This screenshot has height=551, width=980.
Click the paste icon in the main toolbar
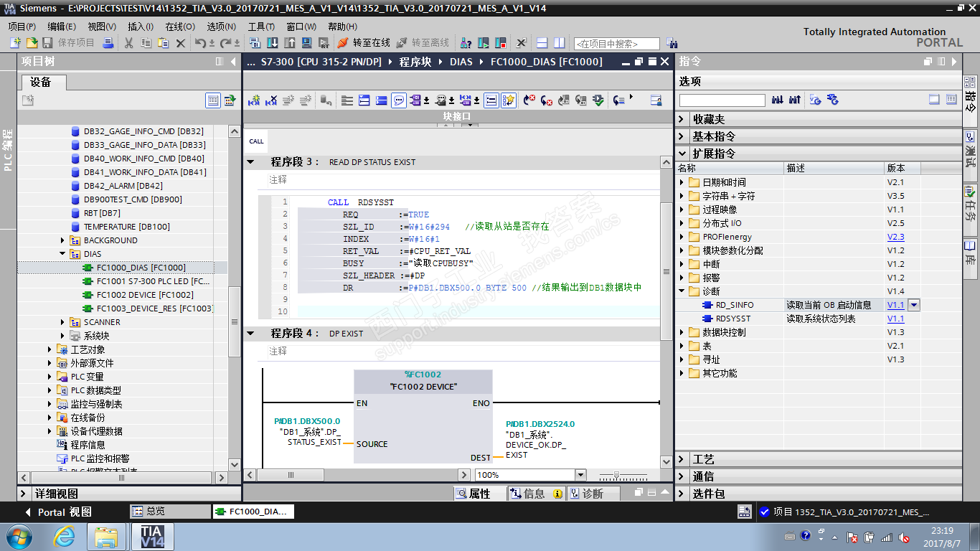coord(163,43)
